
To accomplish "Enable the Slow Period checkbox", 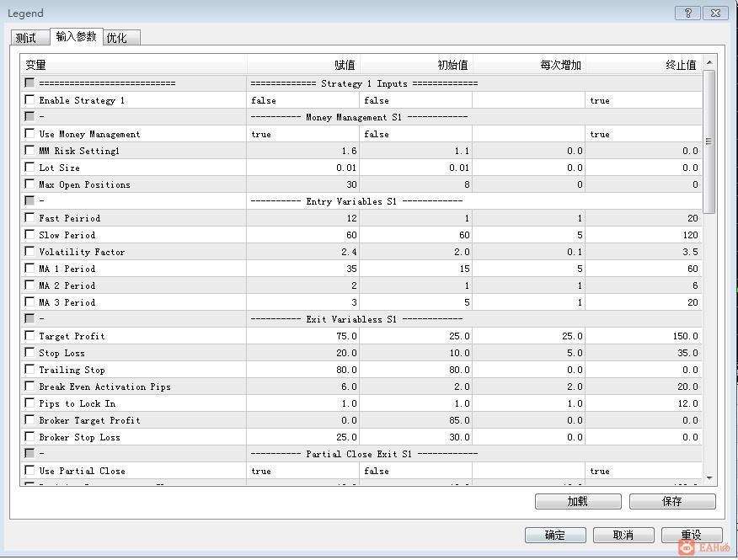I will click(x=29, y=234).
